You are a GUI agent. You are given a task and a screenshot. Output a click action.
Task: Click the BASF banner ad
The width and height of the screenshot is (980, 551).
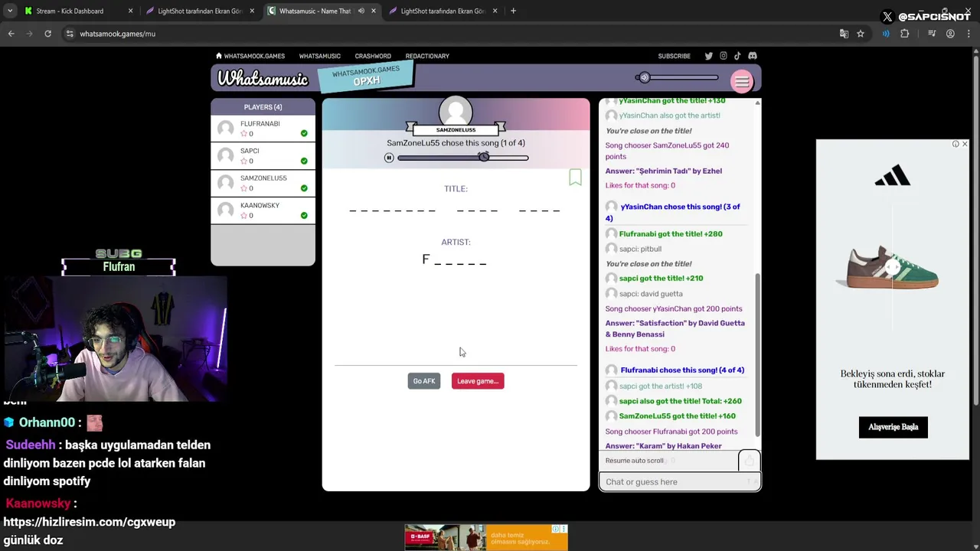pos(486,537)
